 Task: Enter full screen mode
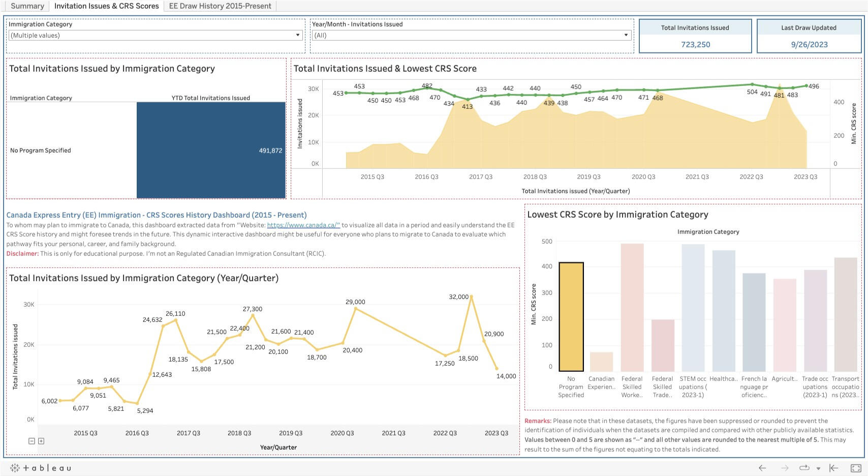[856, 468]
